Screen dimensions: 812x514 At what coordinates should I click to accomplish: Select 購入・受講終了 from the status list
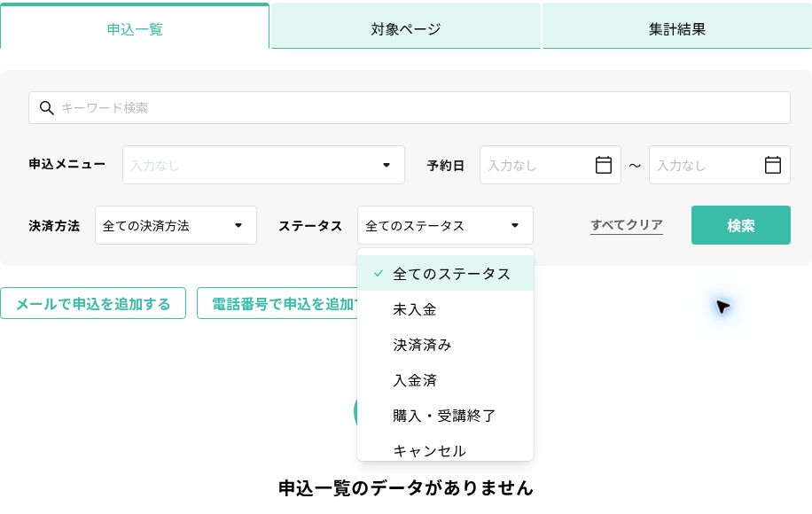click(445, 415)
